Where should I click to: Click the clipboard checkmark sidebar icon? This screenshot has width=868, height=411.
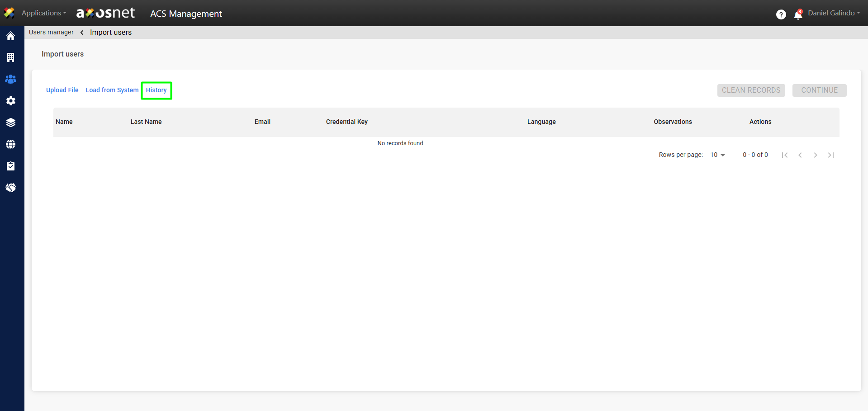click(x=11, y=166)
